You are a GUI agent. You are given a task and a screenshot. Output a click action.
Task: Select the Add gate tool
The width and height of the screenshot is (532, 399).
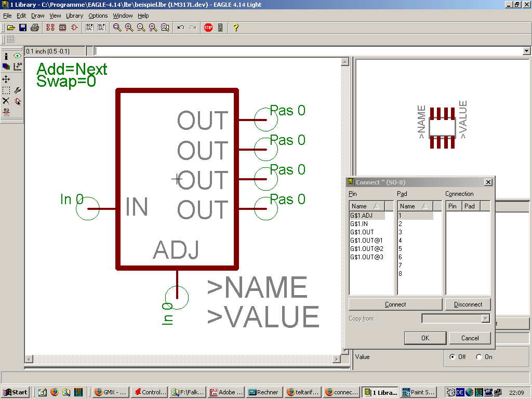coord(17,101)
